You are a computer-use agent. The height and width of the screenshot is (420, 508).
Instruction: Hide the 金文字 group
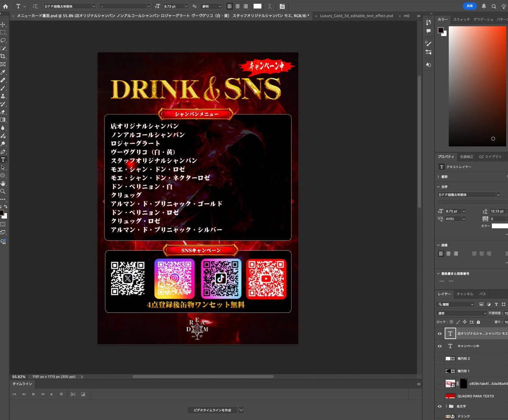point(440,406)
